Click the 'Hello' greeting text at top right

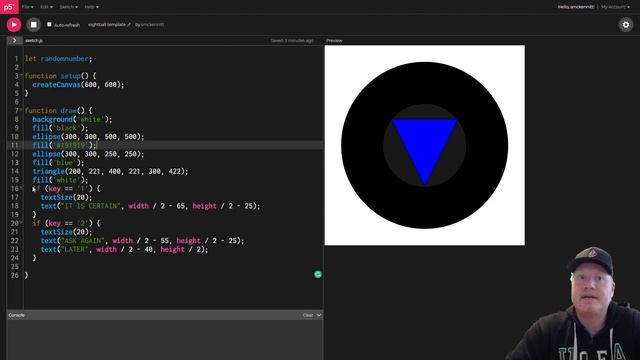pos(576,7)
